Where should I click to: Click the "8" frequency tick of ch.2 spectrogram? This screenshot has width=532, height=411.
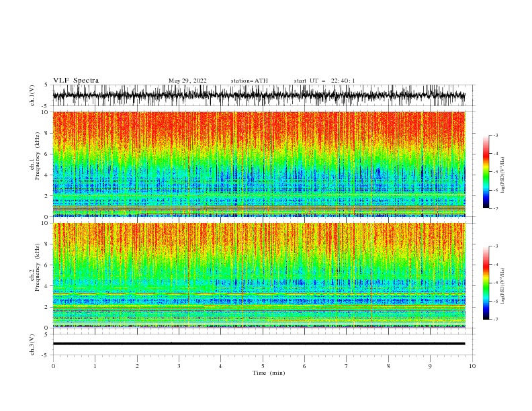point(48,244)
